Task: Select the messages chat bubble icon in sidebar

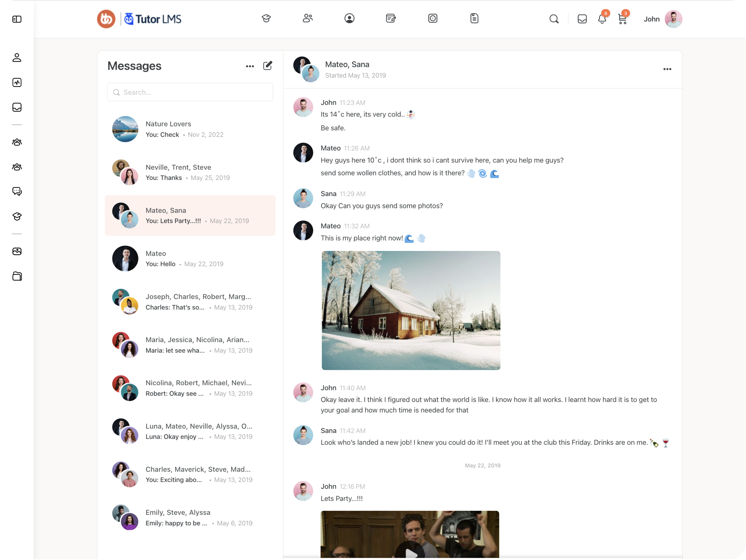Action: point(17,191)
